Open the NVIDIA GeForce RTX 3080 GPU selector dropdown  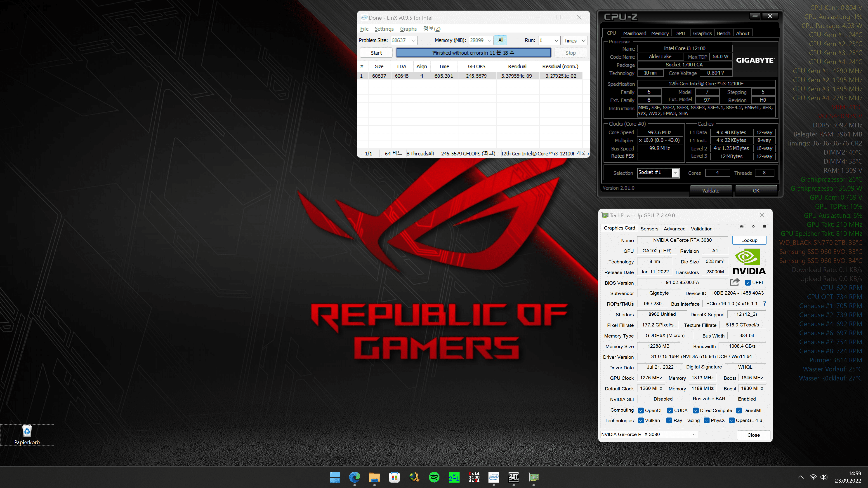(x=649, y=434)
